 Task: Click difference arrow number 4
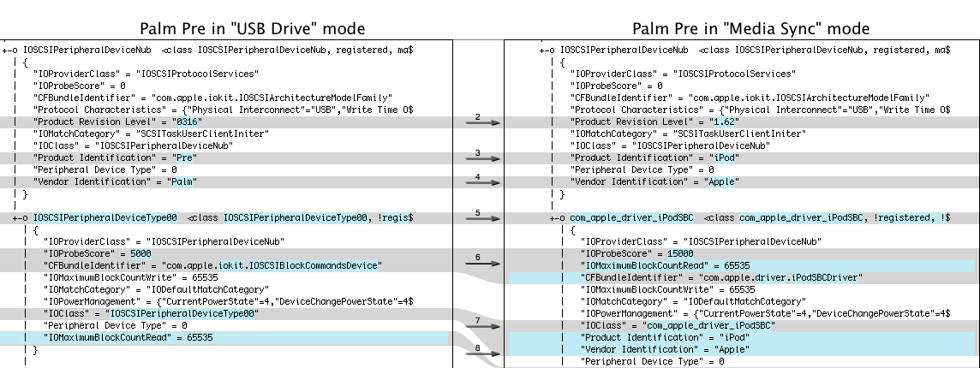(482, 182)
